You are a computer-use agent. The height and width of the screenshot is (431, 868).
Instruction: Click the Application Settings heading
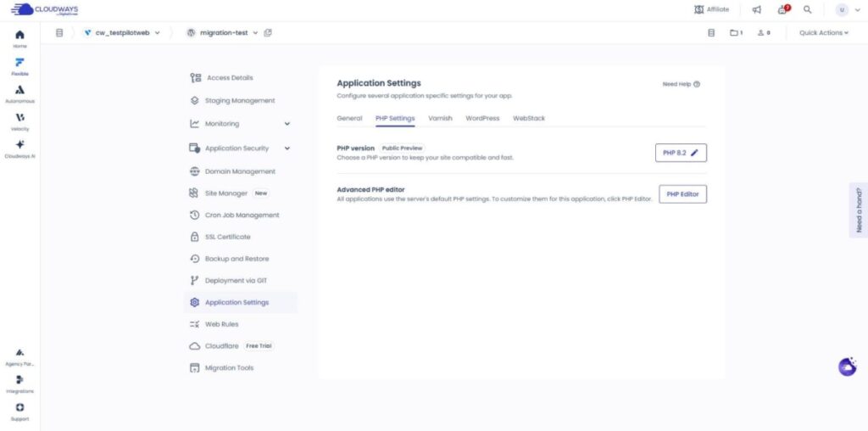379,83
